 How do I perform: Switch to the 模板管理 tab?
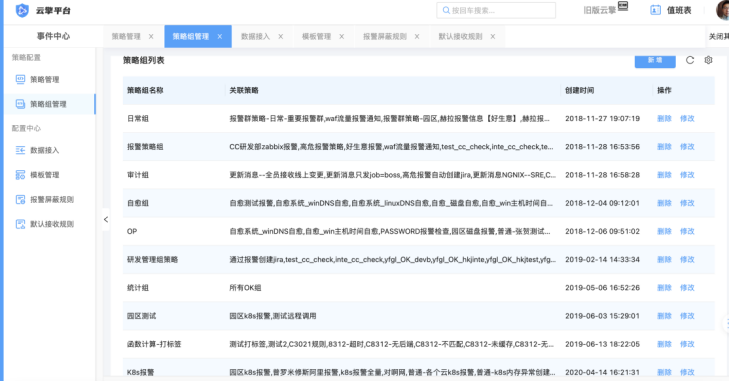tap(317, 36)
